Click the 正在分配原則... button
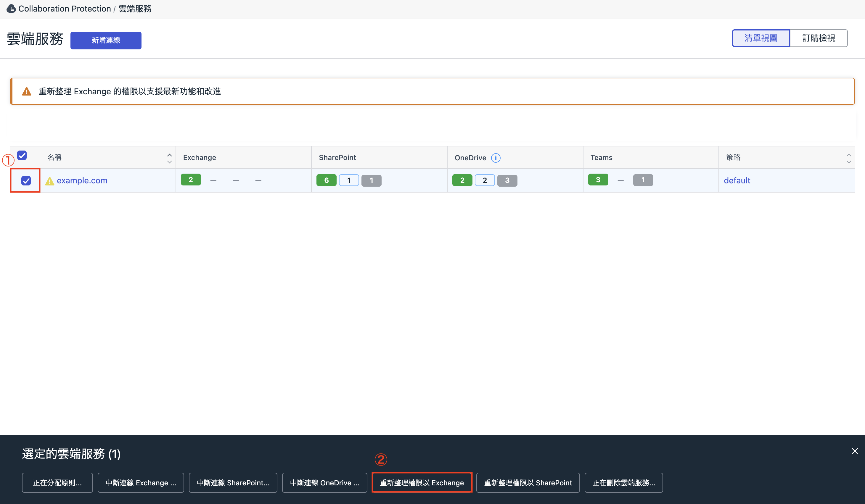 (57, 483)
